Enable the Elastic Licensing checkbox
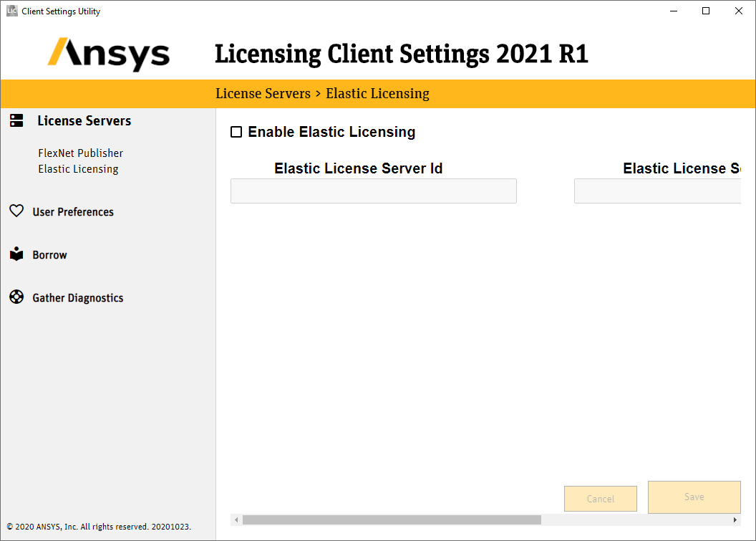 pos(237,132)
